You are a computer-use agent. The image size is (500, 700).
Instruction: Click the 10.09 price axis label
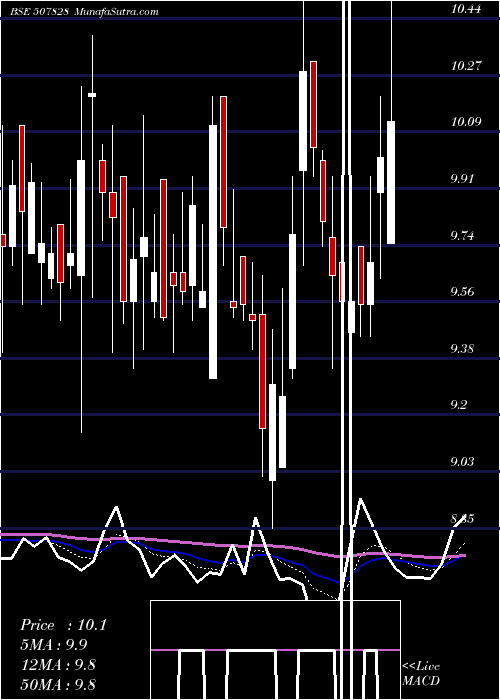point(467,122)
